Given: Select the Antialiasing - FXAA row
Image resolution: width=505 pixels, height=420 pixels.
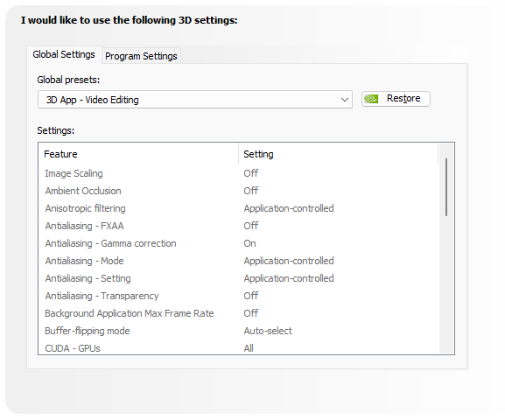Looking at the screenshot, I should coord(238,226).
